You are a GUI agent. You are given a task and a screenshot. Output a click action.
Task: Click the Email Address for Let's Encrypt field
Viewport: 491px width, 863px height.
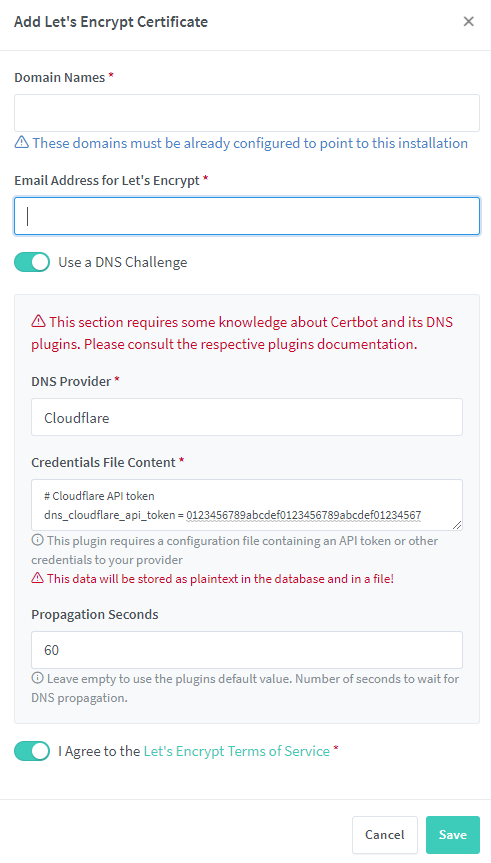pyautogui.click(x=247, y=216)
